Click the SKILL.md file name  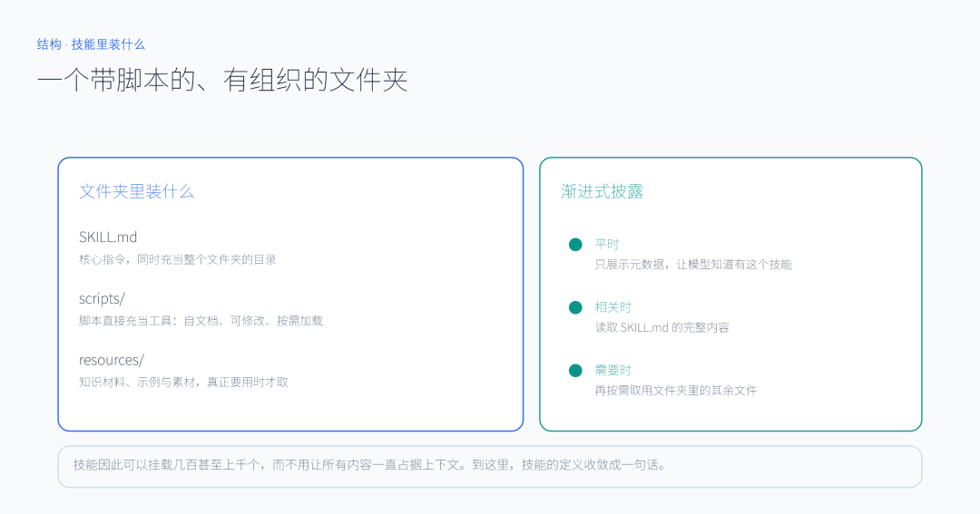(x=107, y=237)
